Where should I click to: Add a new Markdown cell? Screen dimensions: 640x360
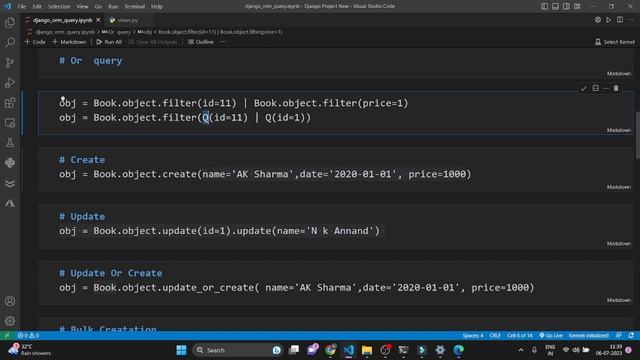pos(69,42)
